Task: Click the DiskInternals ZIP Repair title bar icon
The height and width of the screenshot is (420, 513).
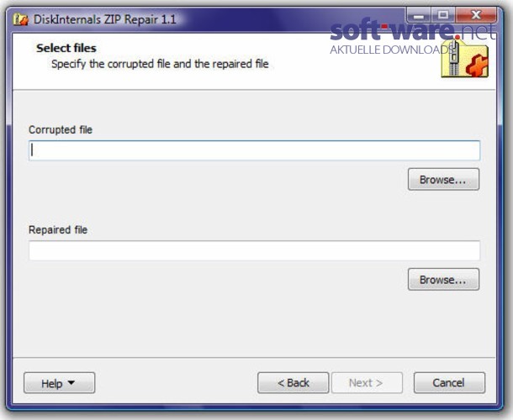Action: (21, 19)
